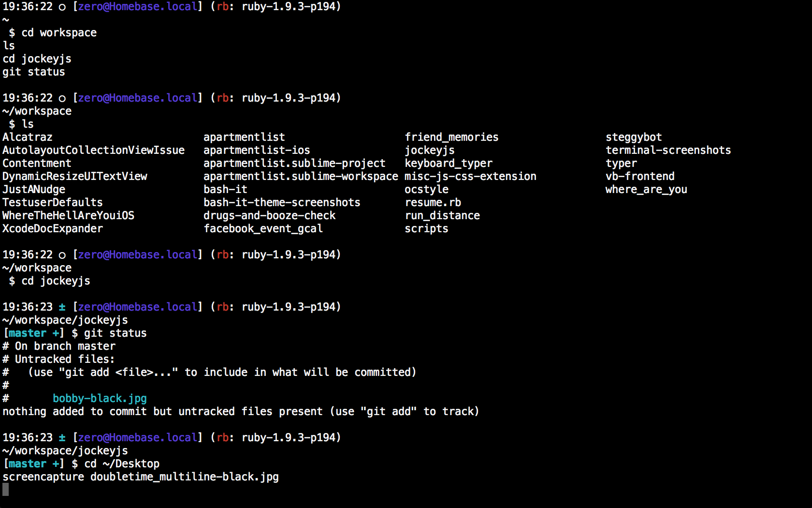Click the "cd ~/Desktop" command text

(x=122, y=464)
